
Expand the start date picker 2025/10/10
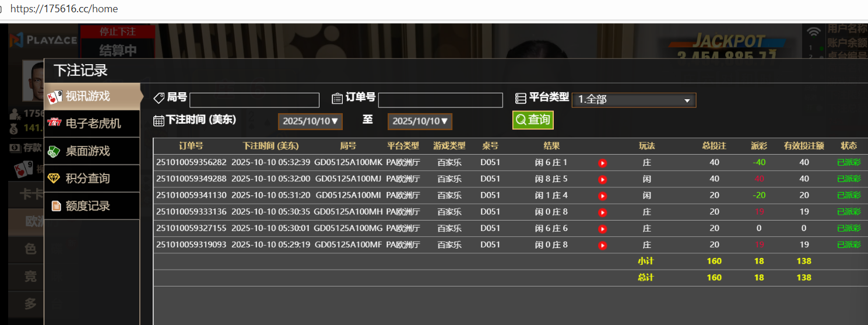[x=310, y=121]
